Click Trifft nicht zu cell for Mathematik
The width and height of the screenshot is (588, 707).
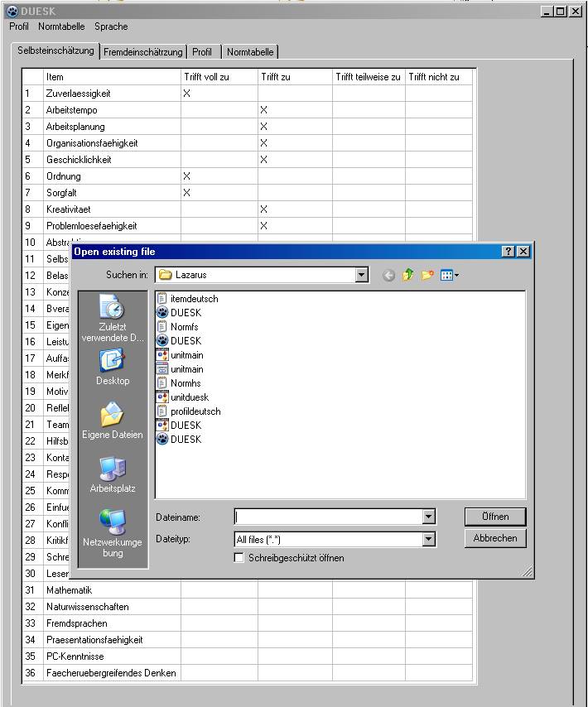pos(439,590)
